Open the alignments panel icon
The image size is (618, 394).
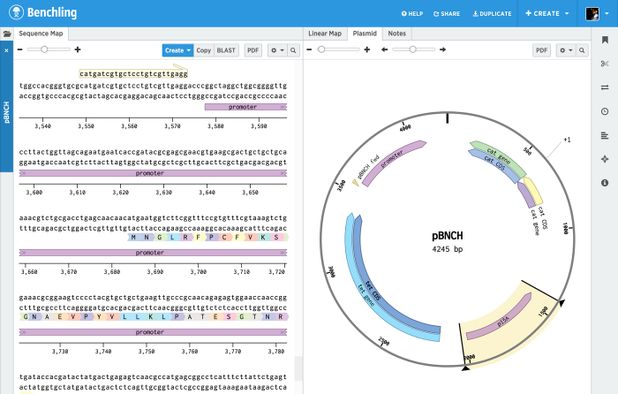605,136
